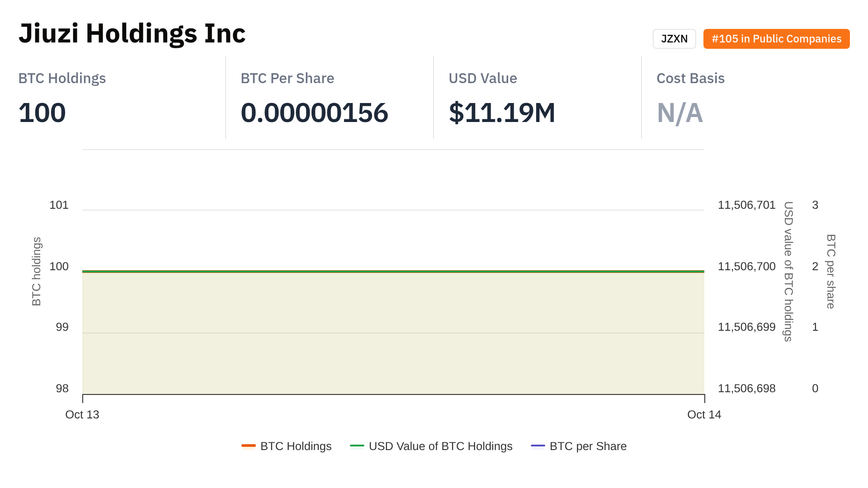Viewport: 868px width, 488px height.
Task: Open the #105 in Public Companies ranking badge
Action: coord(776,39)
